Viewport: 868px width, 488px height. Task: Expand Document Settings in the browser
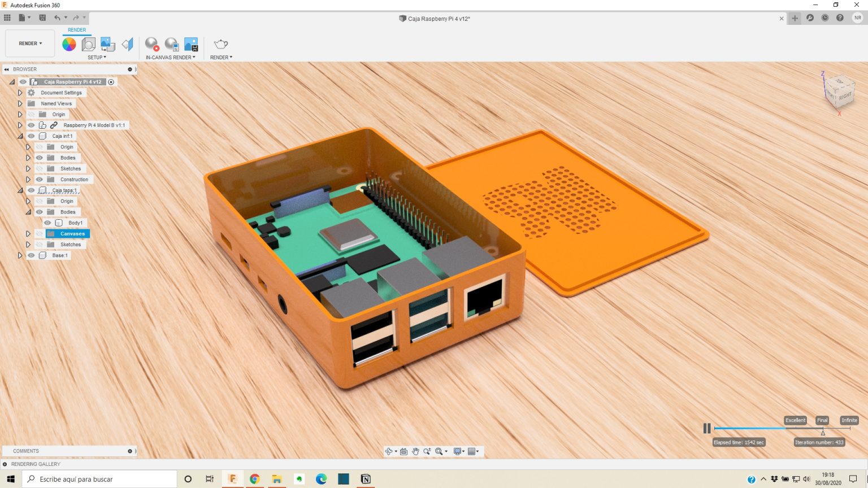tap(20, 92)
